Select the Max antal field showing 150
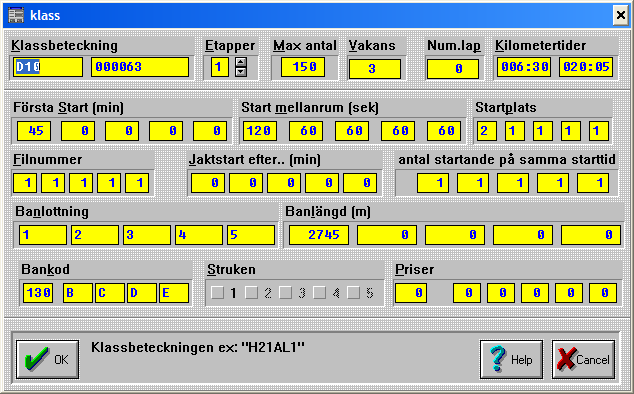 click(x=303, y=67)
